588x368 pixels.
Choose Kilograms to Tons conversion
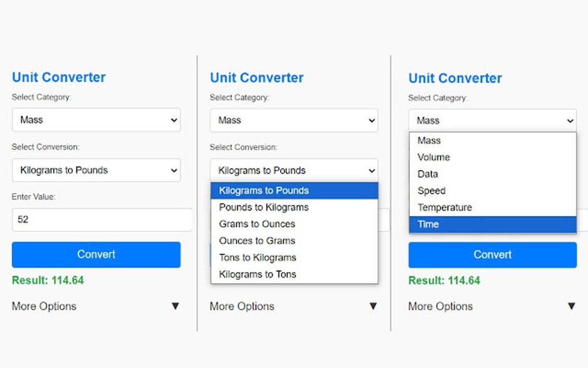257,274
